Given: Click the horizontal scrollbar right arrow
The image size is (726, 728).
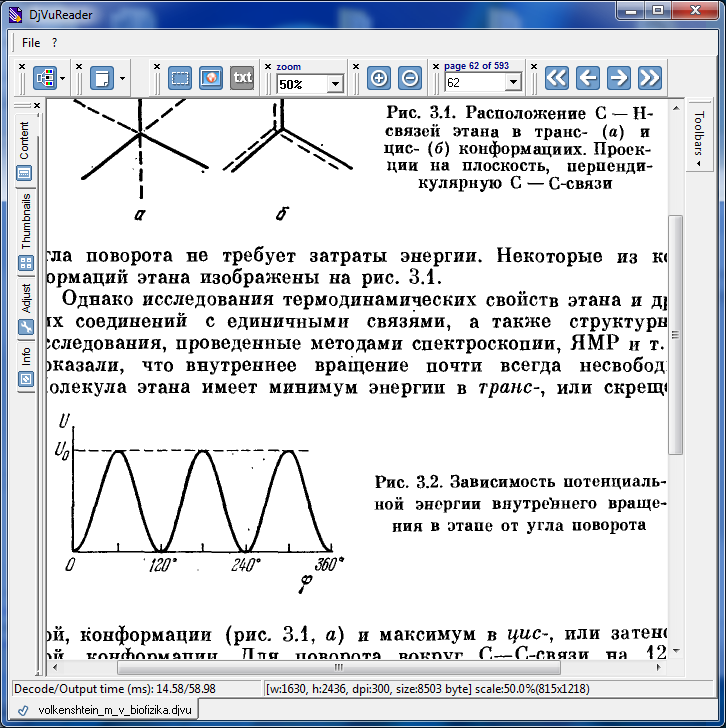Looking at the screenshot, I should (x=658, y=668).
